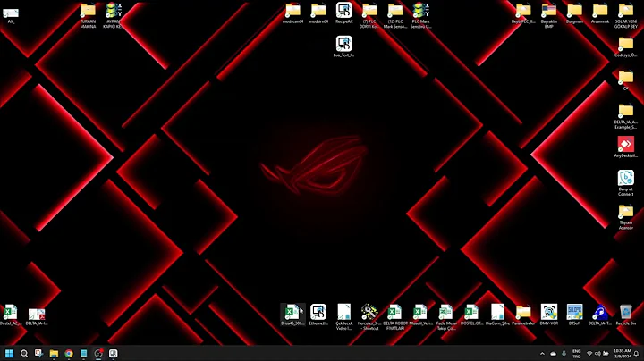Image resolution: width=644 pixels, height=361 pixels.
Task: Launch the DMV-VGR application
Action: point(548,313)
